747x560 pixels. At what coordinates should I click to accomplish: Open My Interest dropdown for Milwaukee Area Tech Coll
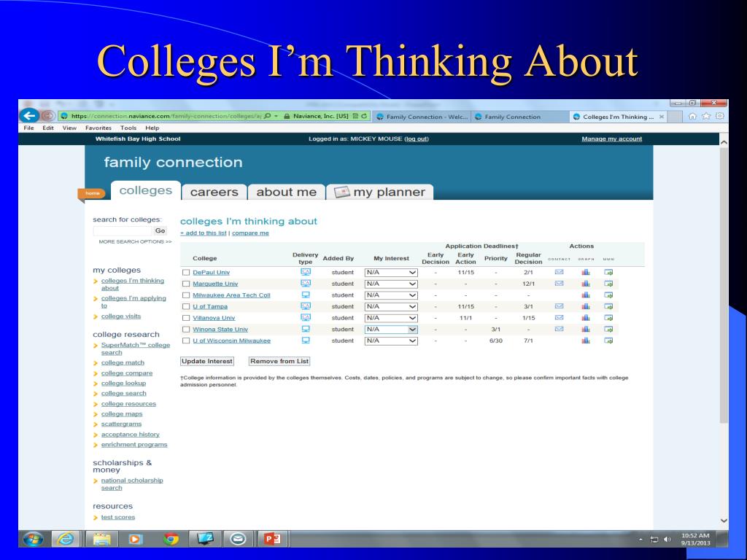(x=391, y=295)
